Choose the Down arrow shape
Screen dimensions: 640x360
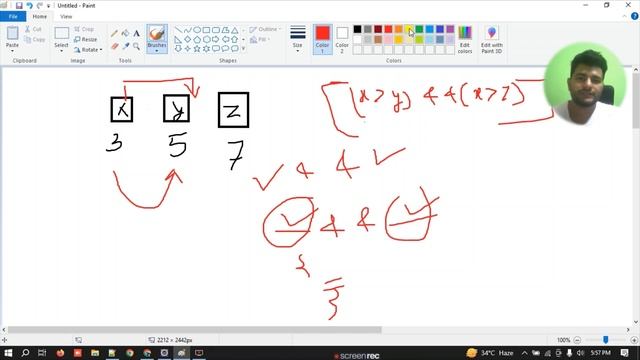178,49
